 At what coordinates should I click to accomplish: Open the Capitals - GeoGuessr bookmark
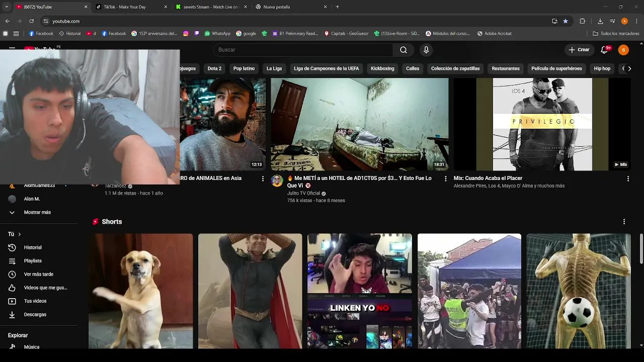[346, 34]
